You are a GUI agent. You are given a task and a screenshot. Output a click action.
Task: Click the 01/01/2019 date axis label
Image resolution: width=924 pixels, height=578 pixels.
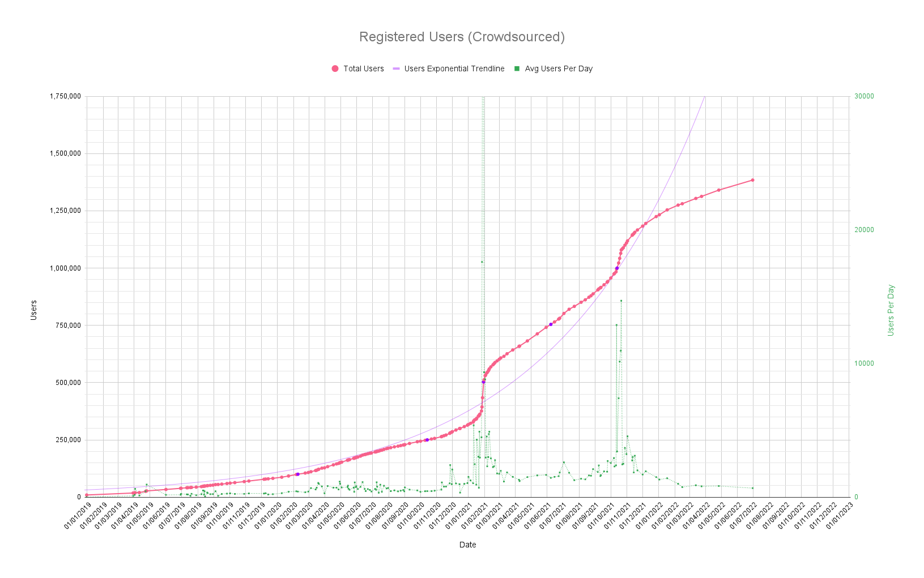(x=78, y=516)
